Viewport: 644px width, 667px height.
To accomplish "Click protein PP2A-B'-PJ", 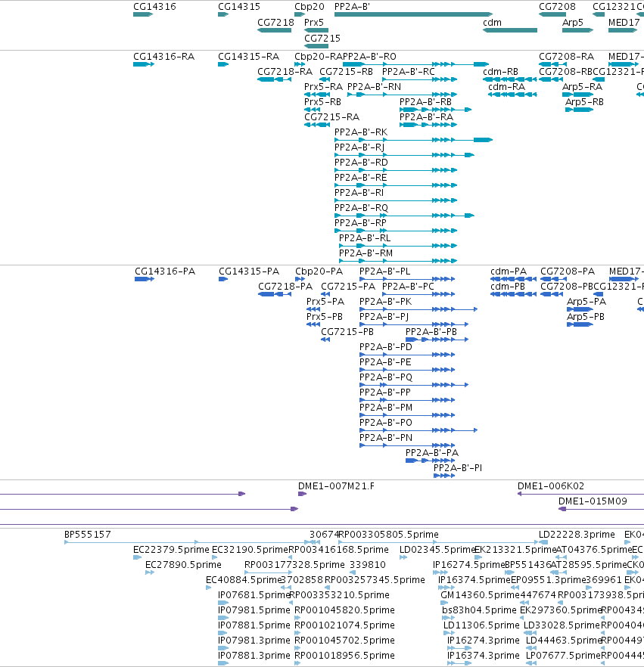I will pos(414,324).
